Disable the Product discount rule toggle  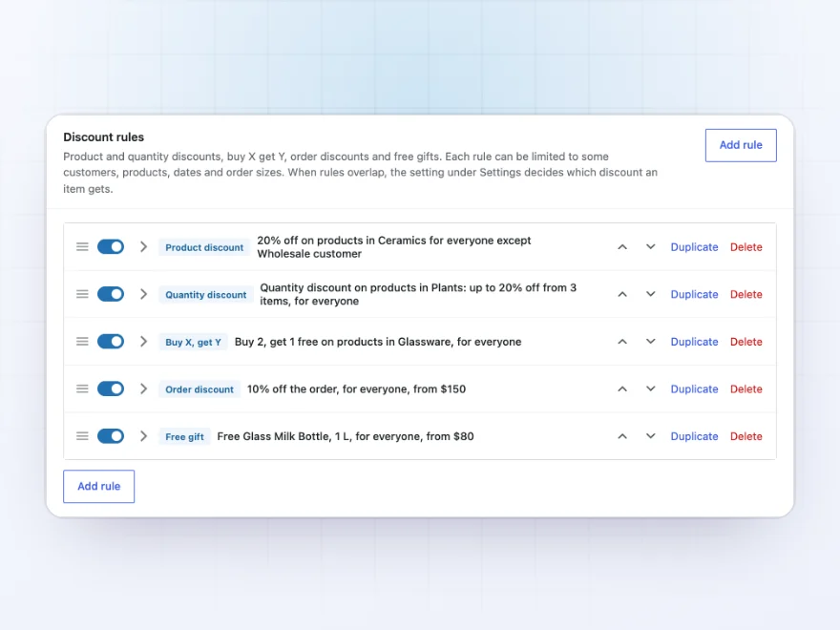click(x=111, y=247)
